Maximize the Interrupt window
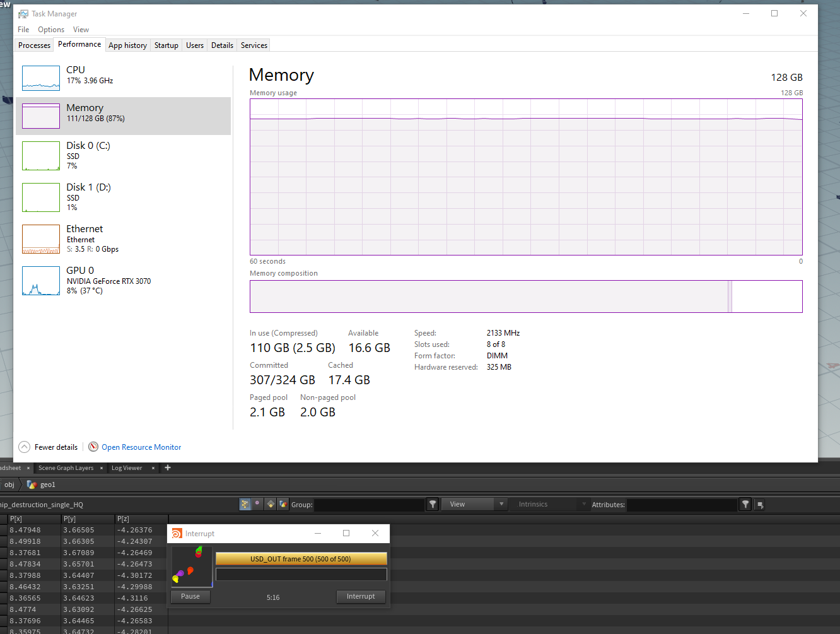This screenshot has width=840, height=634. (x=346, y=533)
